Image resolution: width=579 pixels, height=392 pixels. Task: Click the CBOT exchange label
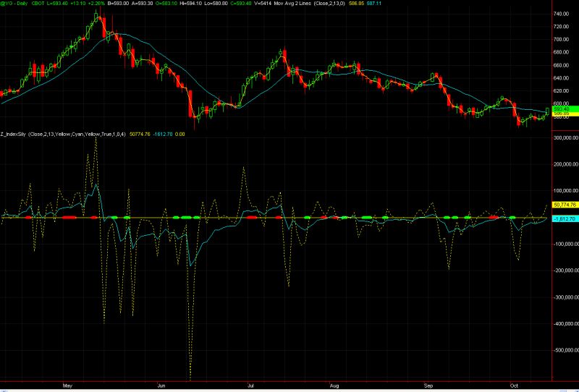(x=38, y=4)
